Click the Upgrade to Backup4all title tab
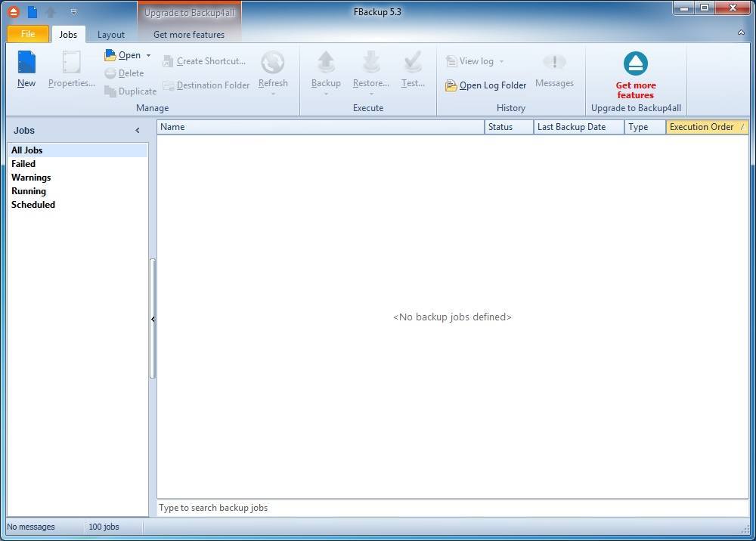Image resolution: width=756 pixels, height=541 pixels. click(x=190, y=13)
